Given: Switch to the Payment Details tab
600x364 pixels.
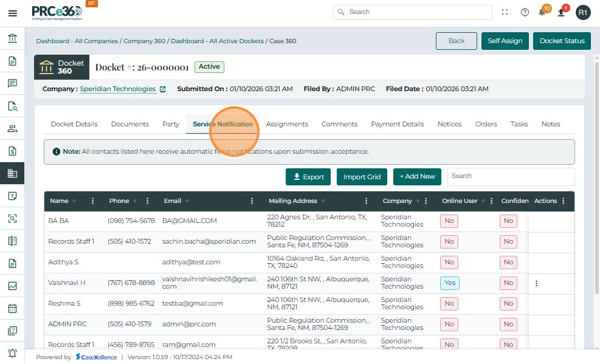Looking at the screenshot, I should click(x=397, y=124).
